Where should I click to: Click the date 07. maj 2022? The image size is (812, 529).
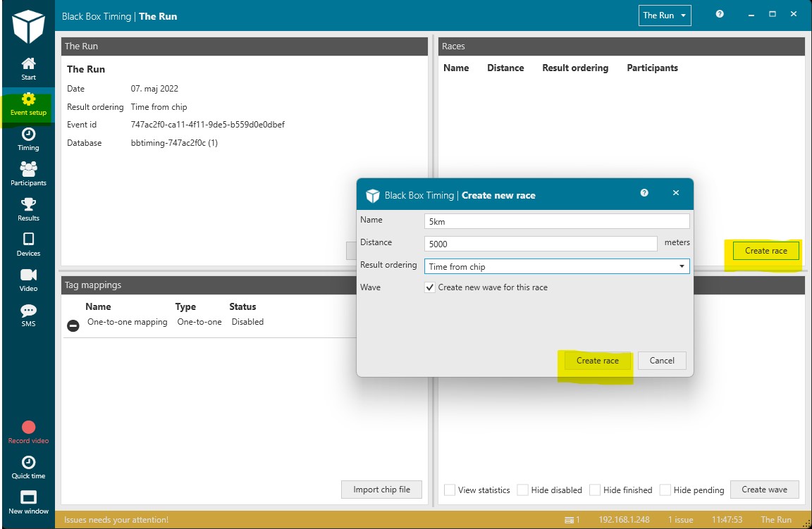click(154, 89)
